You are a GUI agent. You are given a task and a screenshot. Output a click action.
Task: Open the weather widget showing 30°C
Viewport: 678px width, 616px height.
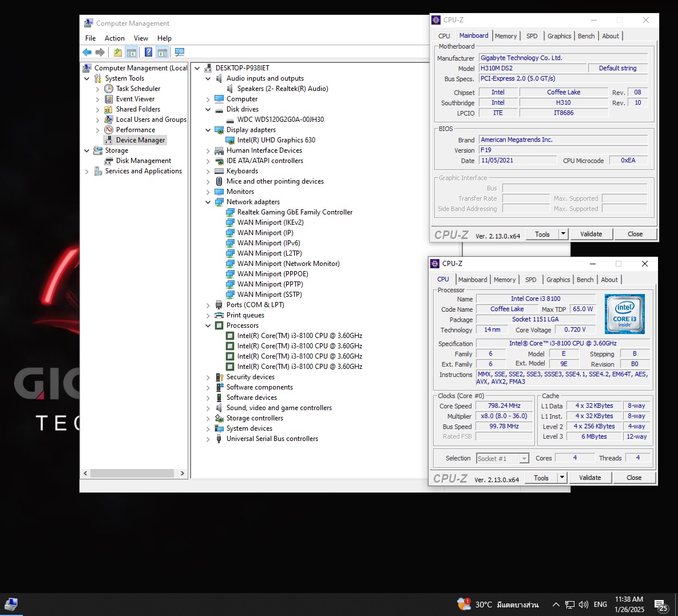click(x=498, y=605)
